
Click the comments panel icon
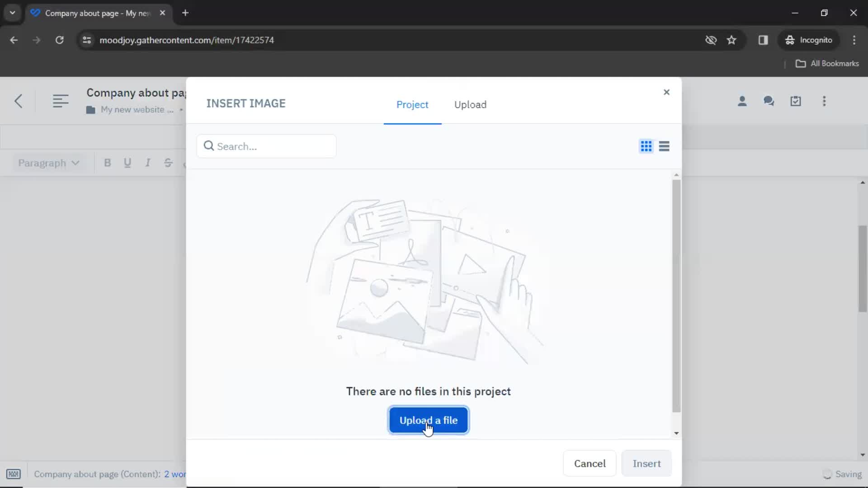click(x=769, y=101)
